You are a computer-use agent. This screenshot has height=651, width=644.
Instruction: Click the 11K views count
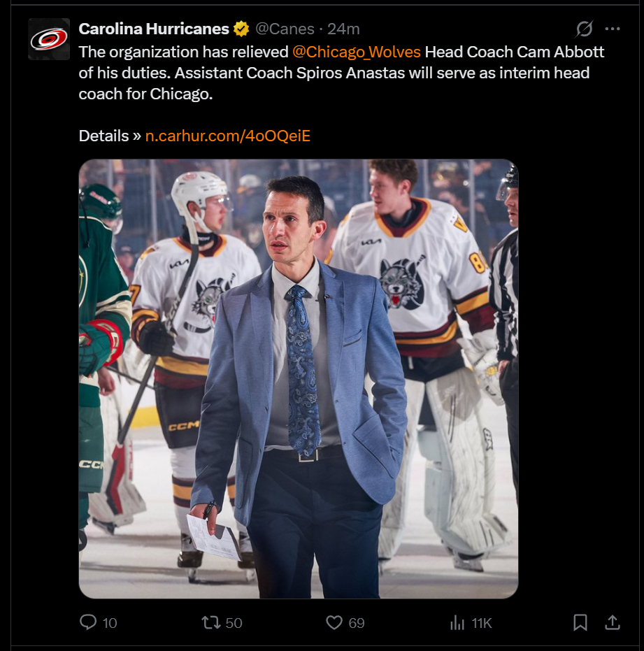pos(482,623)
